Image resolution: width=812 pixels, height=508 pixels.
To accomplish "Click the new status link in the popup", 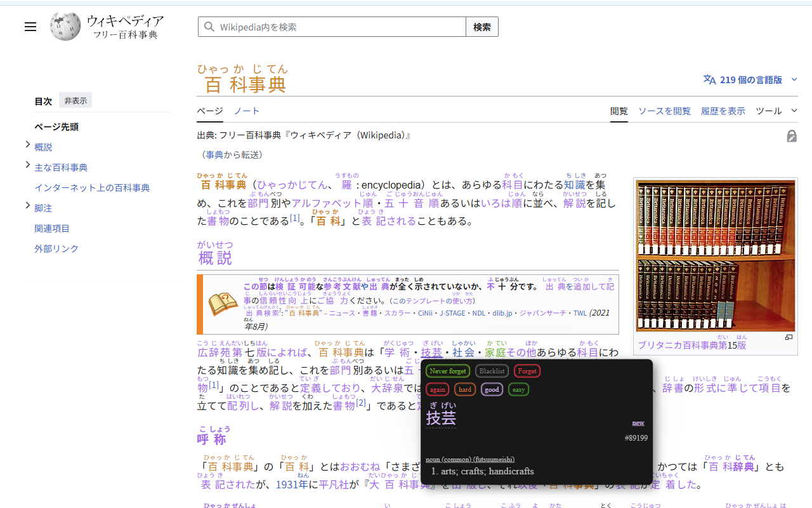I will pos(638,422).
